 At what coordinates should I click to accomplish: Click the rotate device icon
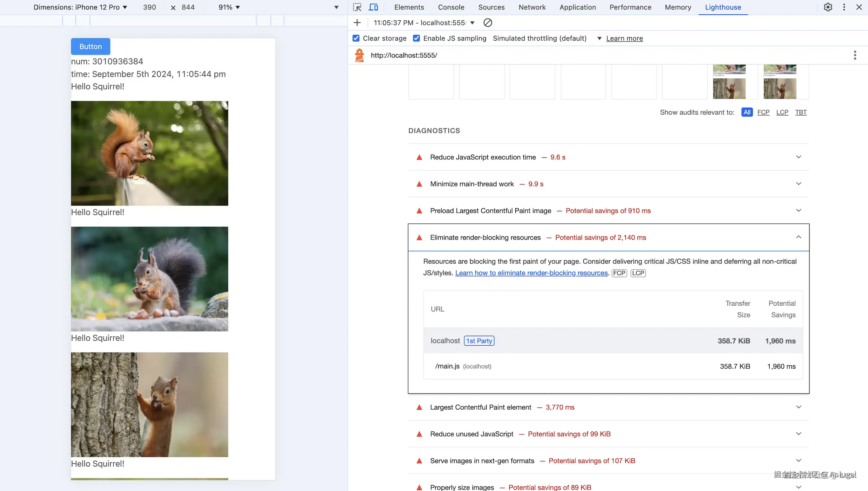pos(336,7)
